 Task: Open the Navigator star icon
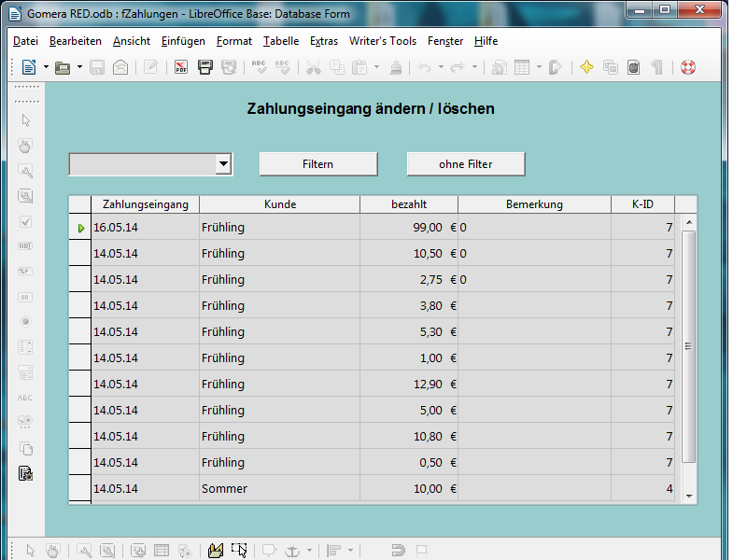[x=586, y=67]
